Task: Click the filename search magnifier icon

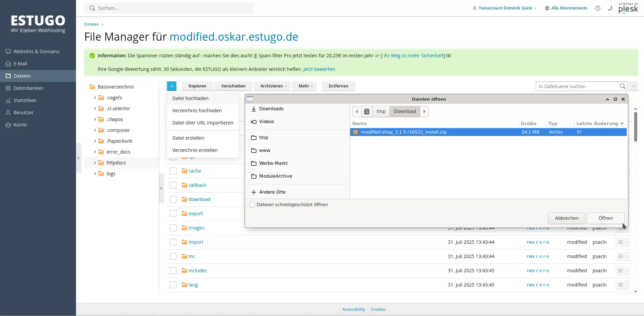Action: click(622, 86)
